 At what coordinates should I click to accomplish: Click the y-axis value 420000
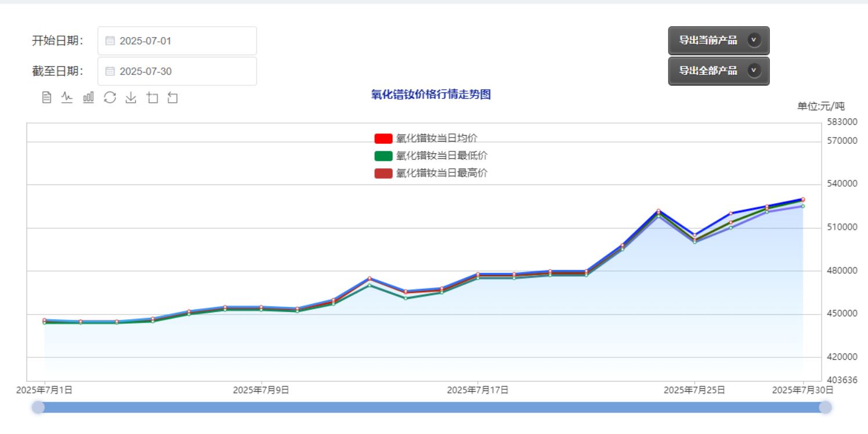(x=842, y=356)
